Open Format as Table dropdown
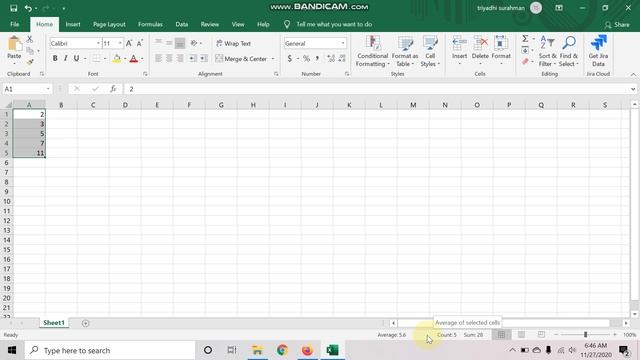Viewport: 640px width, 360px height. 405,51
